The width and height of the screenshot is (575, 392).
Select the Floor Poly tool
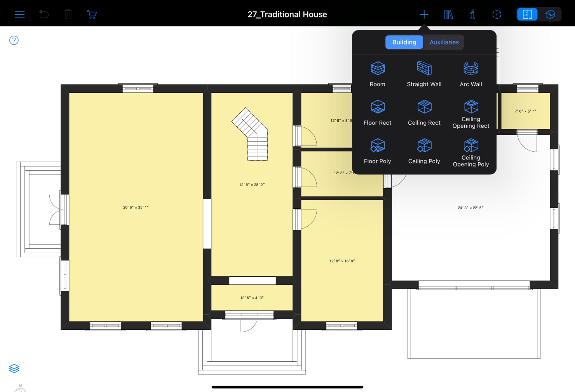(x=377, y=151)
